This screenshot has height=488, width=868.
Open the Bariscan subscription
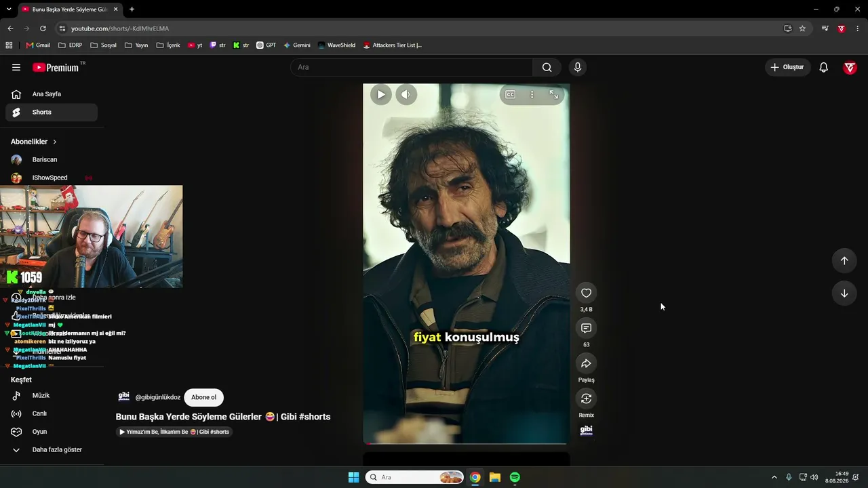pyautogui.click(x=52, y=160)
